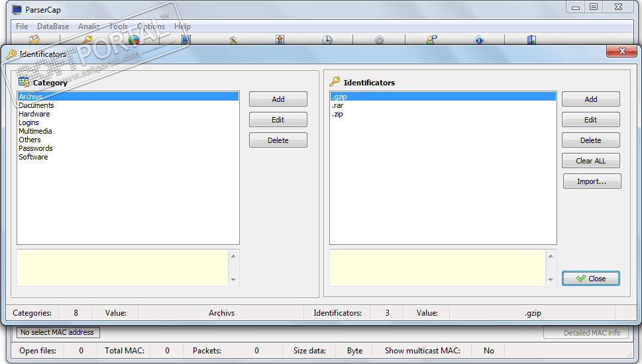
Task: Click the monitor icon in ParserCap toolbar
Action: [186, 40]
